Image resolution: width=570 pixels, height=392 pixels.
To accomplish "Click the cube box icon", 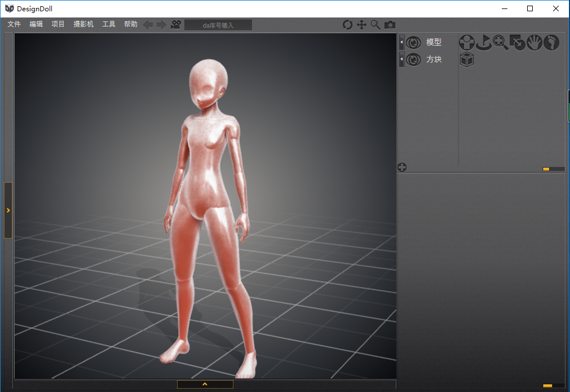I will [x=466, y=59].
